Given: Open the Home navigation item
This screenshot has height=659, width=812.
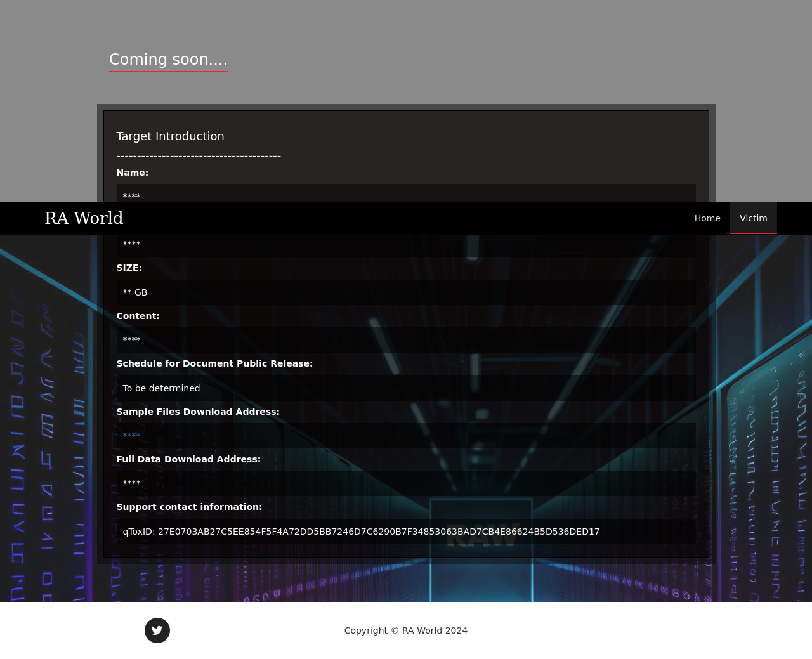Looking at the screenshot, I should pyautogui.click(x=707, y=218).
